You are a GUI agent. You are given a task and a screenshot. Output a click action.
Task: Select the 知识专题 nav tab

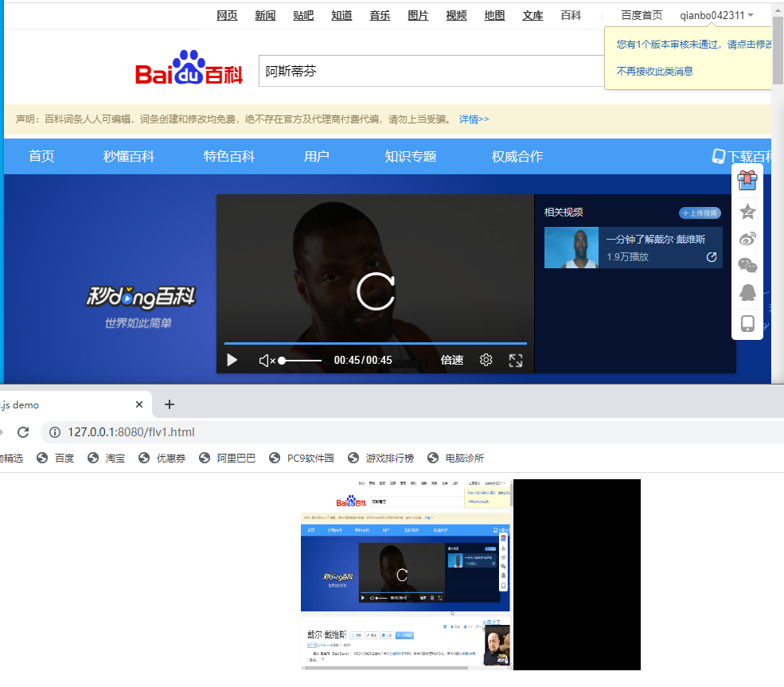(x=411, y=157)
